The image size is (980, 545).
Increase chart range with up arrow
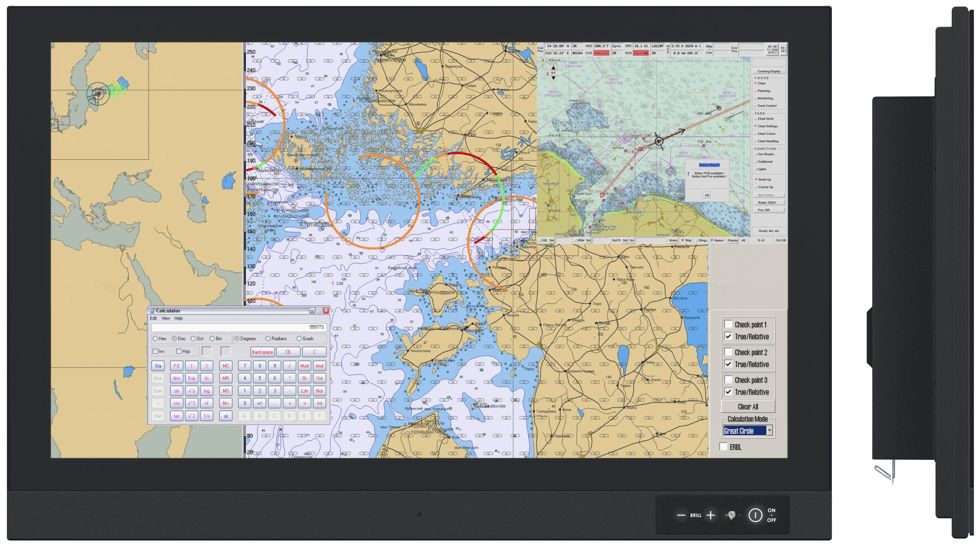(x=553, y=67)
